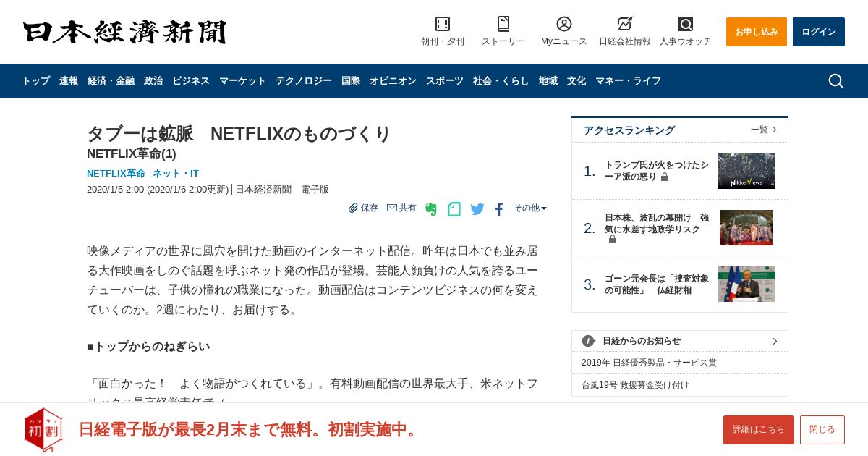
Task: Open マーケット section
Action: pyautogui.click(x=242, y=81)
